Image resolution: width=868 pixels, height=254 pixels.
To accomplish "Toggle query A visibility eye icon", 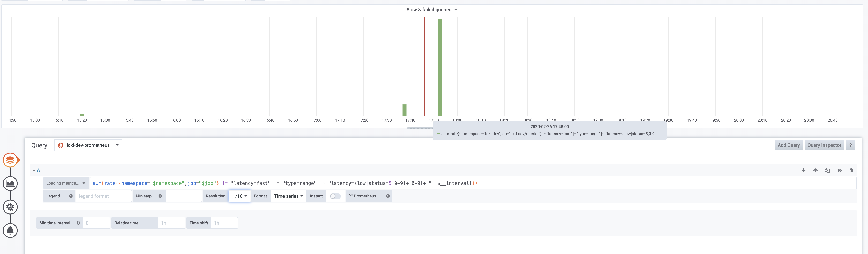I will click(x=839, y=170).
